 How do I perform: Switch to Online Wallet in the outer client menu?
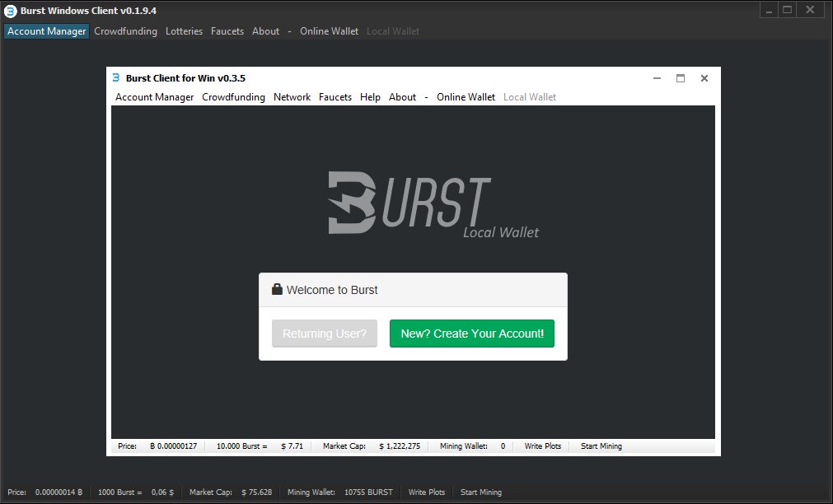point(329,31)
